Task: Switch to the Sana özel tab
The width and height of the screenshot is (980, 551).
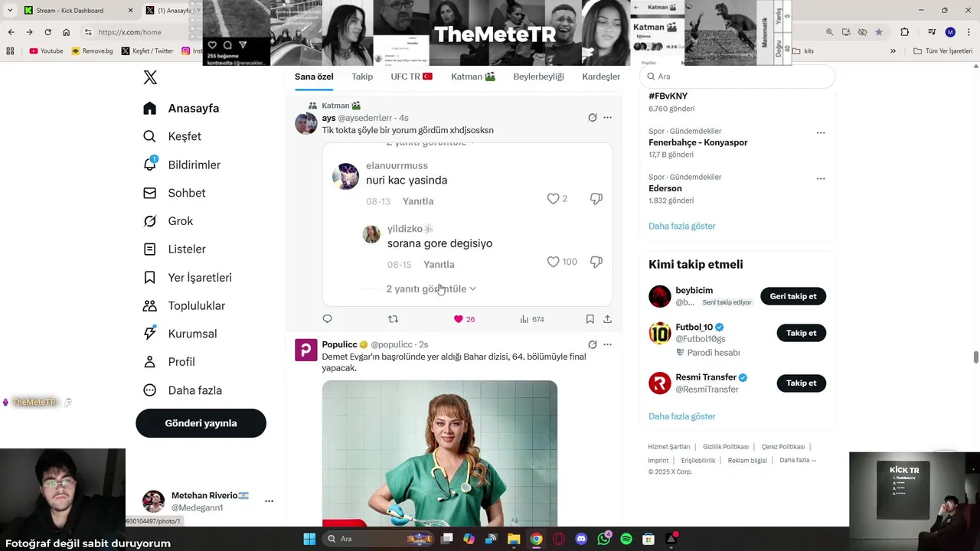Action: (x=314, y=77)
